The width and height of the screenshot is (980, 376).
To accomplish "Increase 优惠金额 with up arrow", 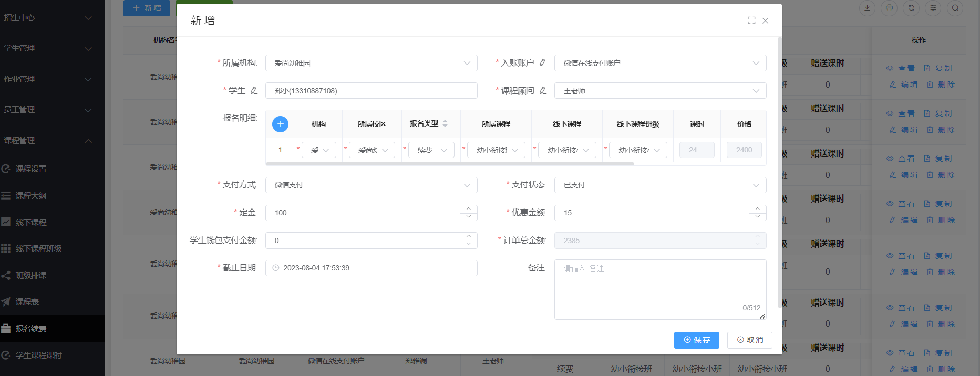I will (x=758, y=209).
